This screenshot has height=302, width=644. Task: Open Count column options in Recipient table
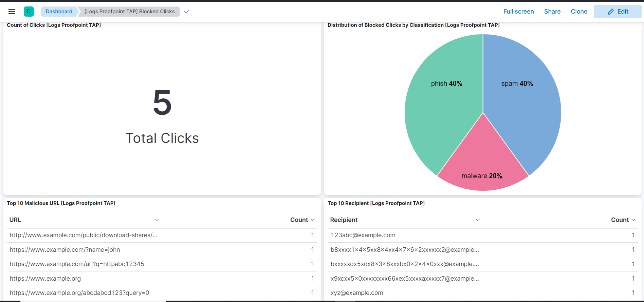click(633, 220)
